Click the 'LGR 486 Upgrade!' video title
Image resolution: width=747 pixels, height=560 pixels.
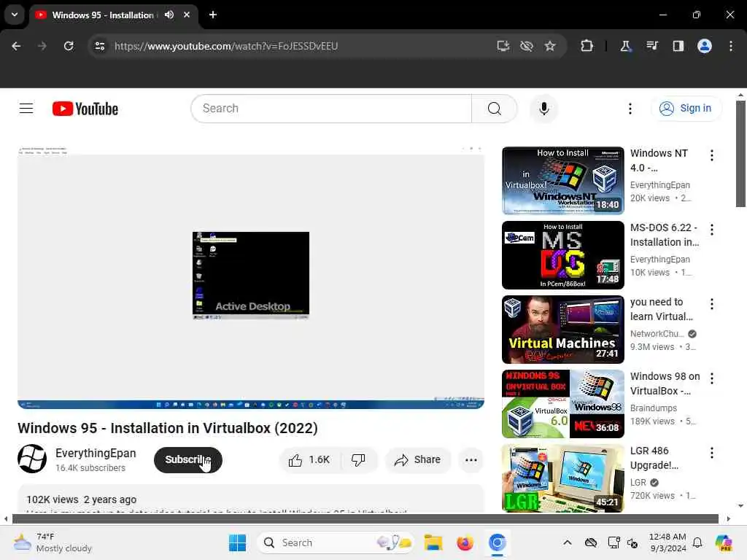pyautogui.click(x=654, y=458)
